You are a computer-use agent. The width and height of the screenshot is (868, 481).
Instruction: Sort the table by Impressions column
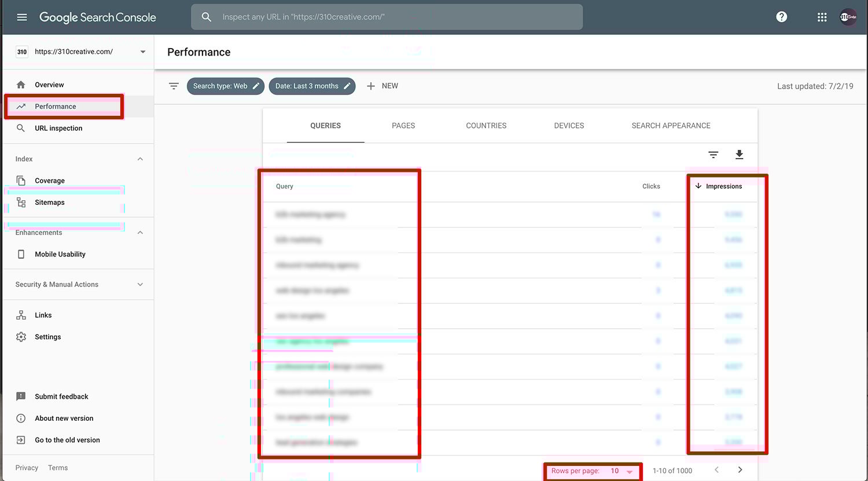click(x=723, y=186)
